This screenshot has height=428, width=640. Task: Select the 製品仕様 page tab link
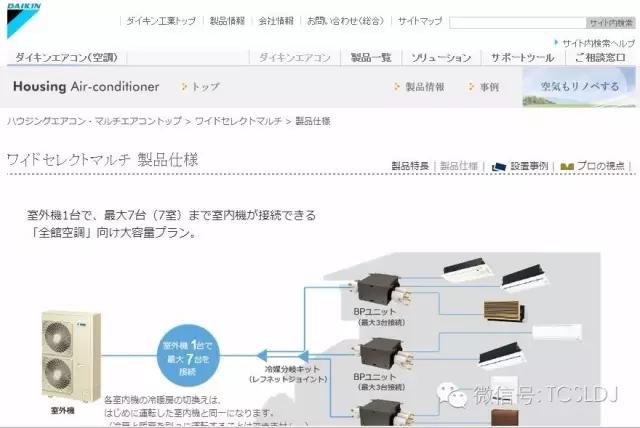459,166
